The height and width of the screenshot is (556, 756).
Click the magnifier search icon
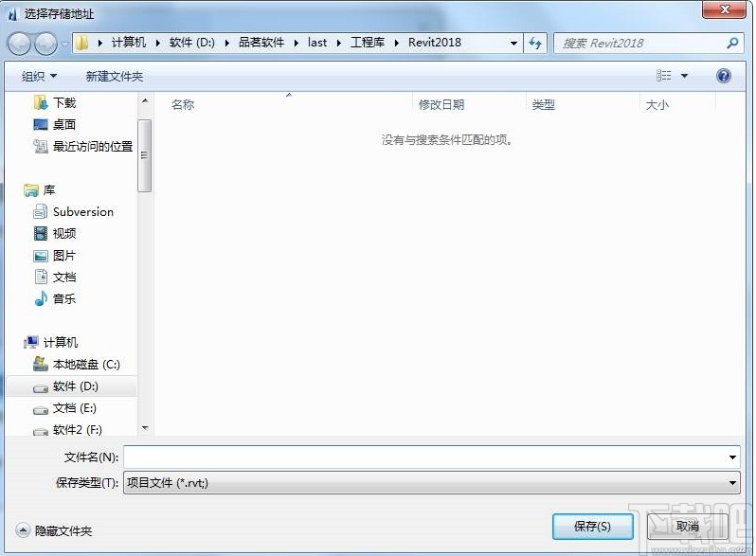[732, 44]
